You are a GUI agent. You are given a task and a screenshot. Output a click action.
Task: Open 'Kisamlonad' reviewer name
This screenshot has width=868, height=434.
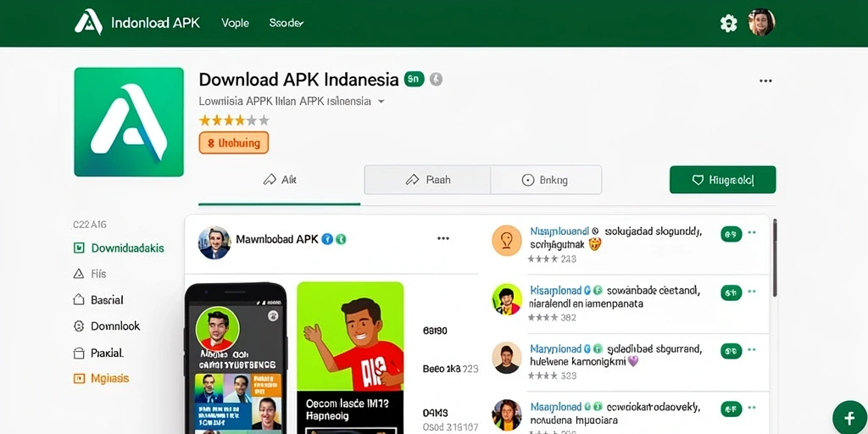point(556,290)
